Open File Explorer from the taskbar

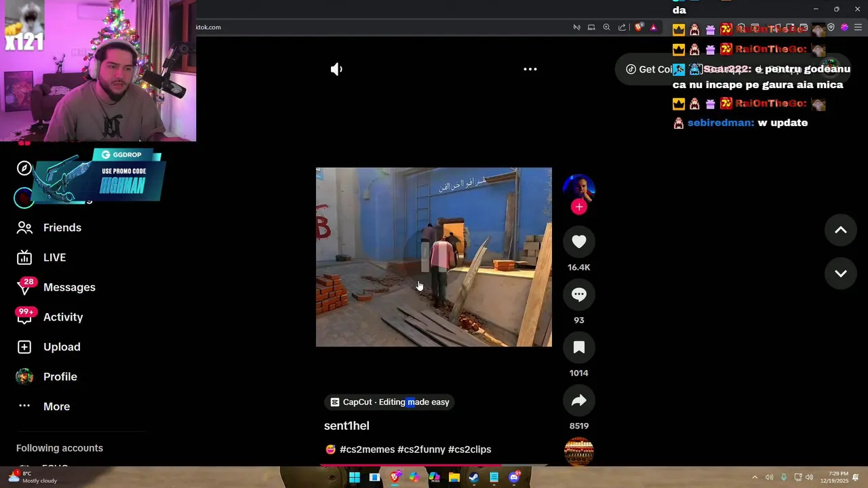click(x=454, y=477)
